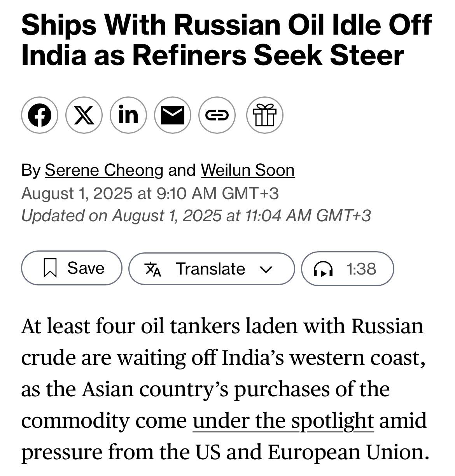455x476 pixels.
Task: Open the Translate dropdown
Action: [x=210, y=269]
